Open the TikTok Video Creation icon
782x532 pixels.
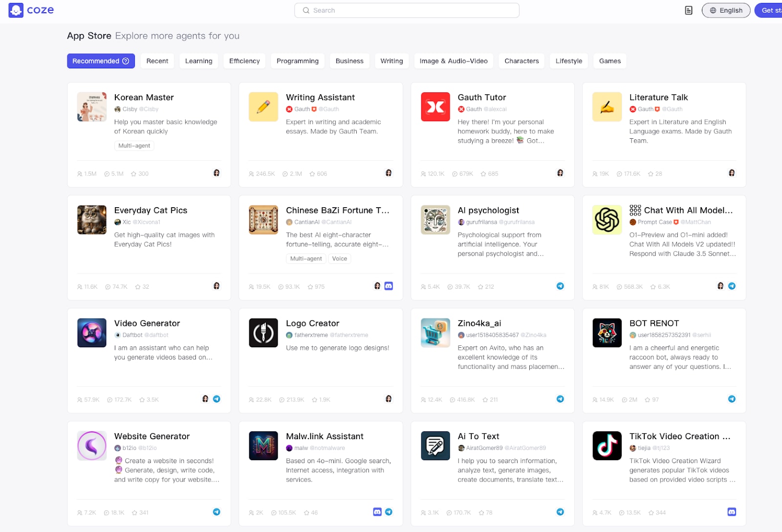(x=607, y=446)
